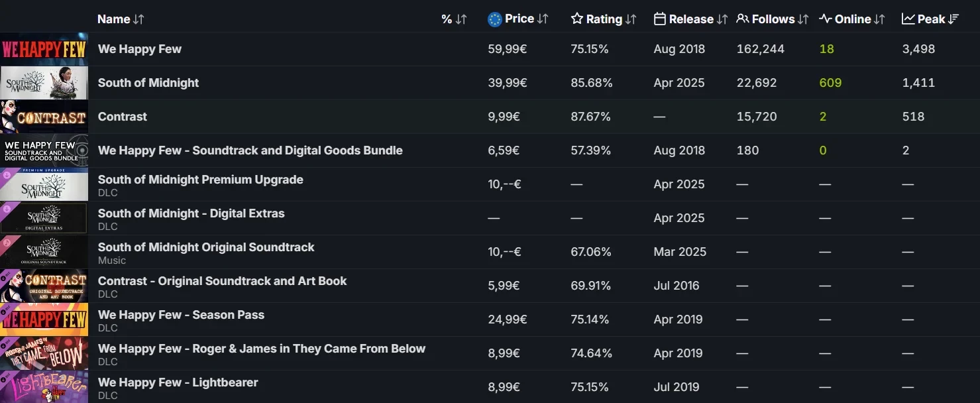Open the Lightbearer DLC thumbnail
The image size is (980, 403).
click(44, 387)
